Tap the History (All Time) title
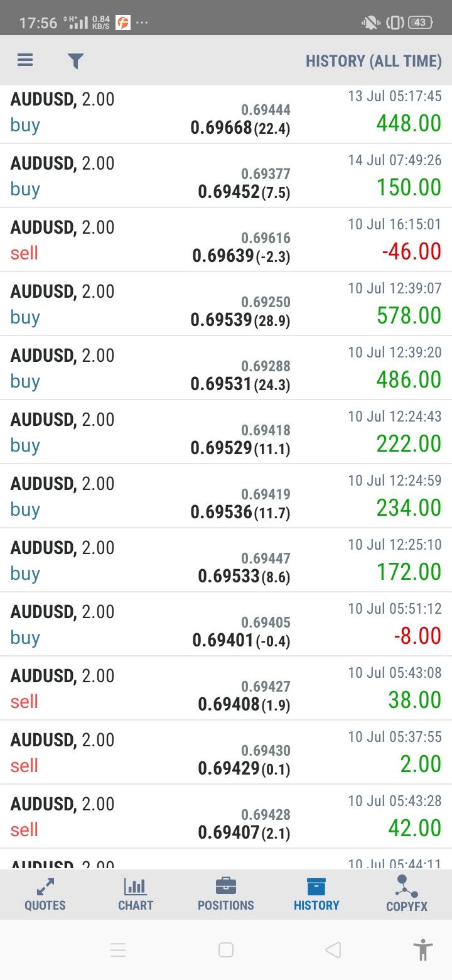 tap(374, 61)
